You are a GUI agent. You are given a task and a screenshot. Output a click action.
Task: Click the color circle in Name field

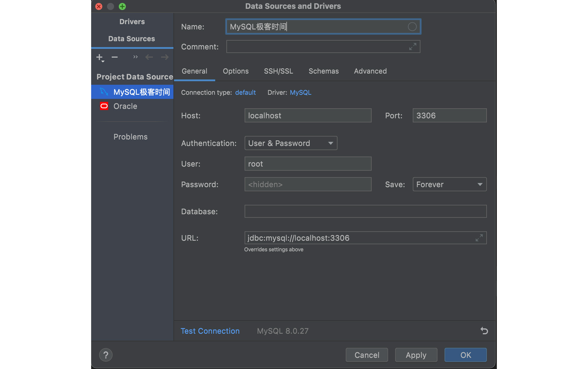(x=412, y=27)
